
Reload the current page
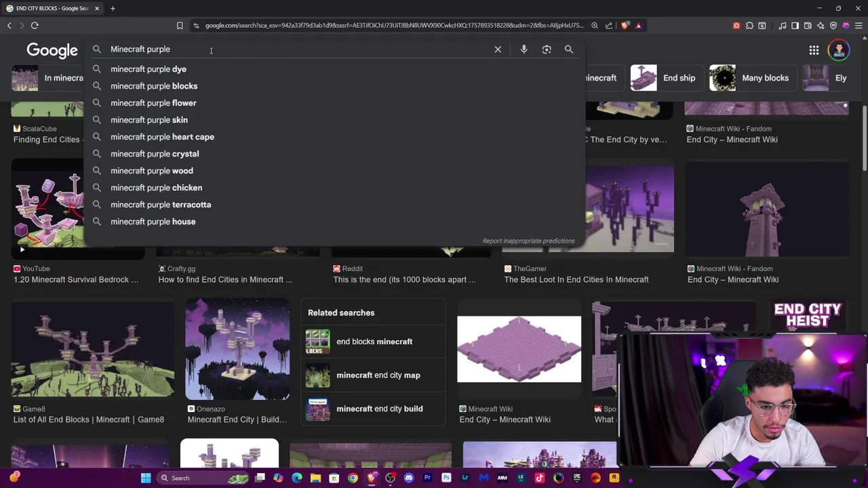35,26
